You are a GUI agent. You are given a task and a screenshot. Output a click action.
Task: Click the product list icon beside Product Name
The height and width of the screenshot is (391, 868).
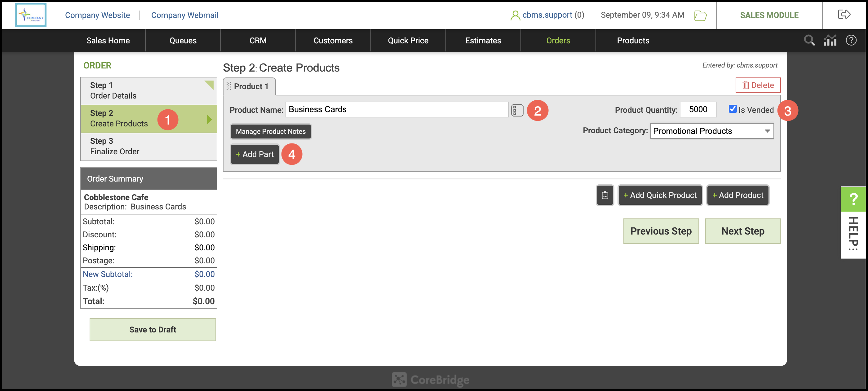(517, 111)
